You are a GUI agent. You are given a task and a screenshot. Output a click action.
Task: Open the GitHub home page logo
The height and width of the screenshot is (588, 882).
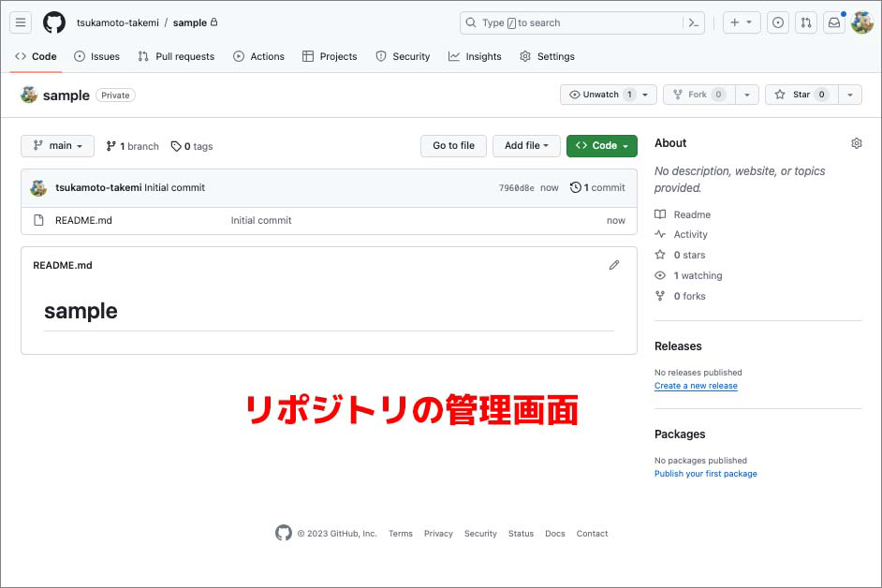coord(53,22)
